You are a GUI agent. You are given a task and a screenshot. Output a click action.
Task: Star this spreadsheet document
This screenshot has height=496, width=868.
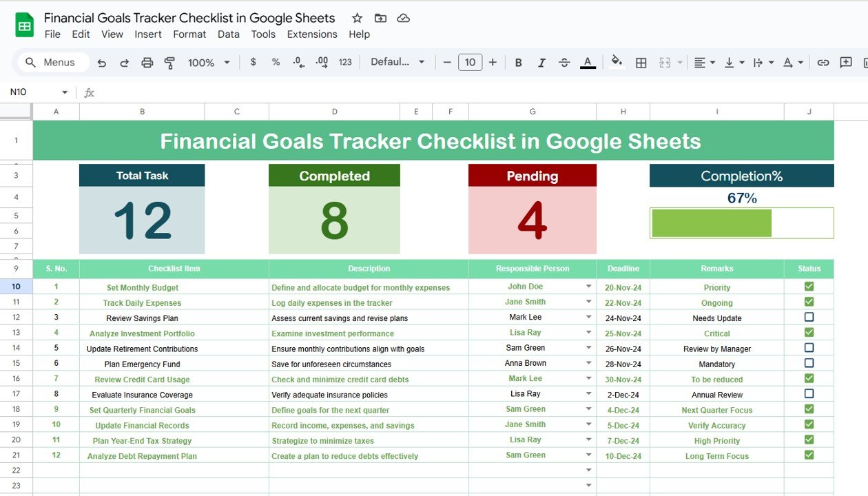357,19
